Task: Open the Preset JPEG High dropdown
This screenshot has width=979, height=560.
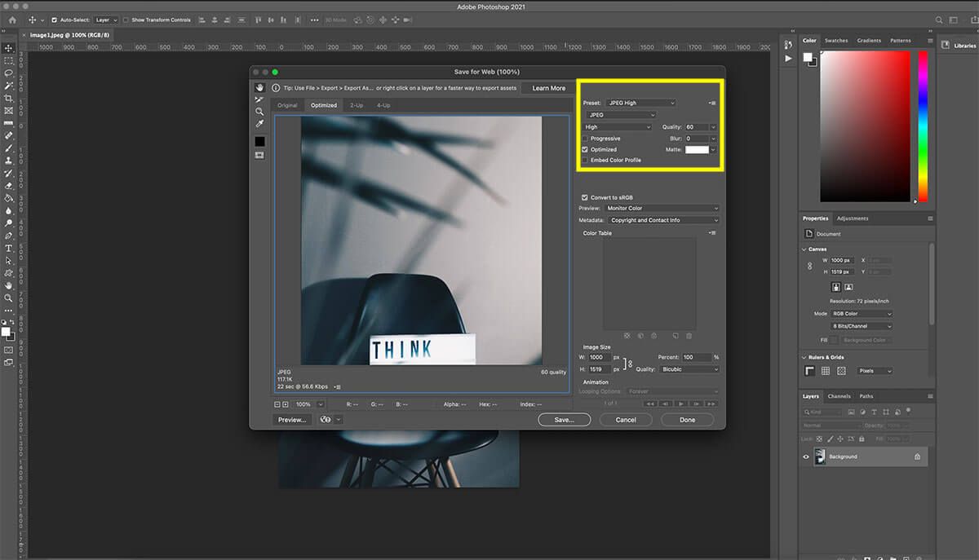Action: point(640,103)
